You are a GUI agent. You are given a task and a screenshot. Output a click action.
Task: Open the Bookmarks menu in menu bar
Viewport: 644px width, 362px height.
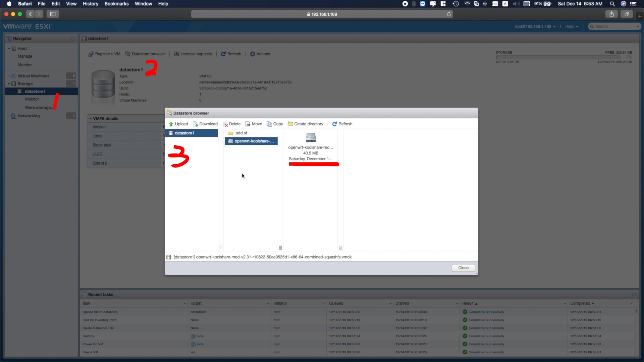(116, 4)
